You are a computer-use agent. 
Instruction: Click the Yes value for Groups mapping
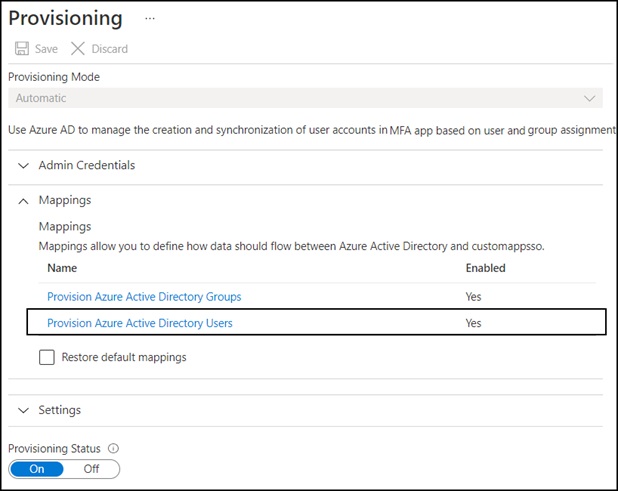click(x=473, y=296)
